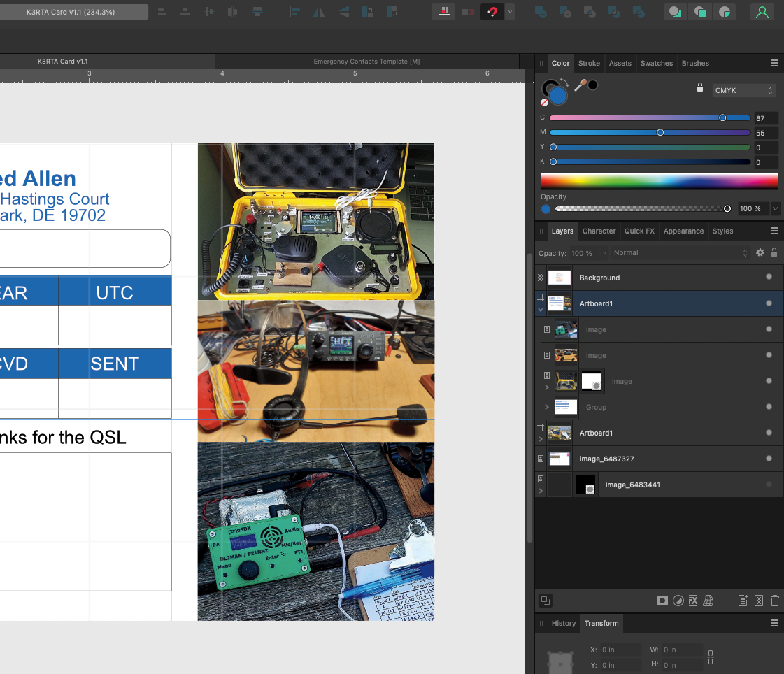Click the red magnet snapping icon
This screenshot has width=784, height=674.
(x=492, y=12)
